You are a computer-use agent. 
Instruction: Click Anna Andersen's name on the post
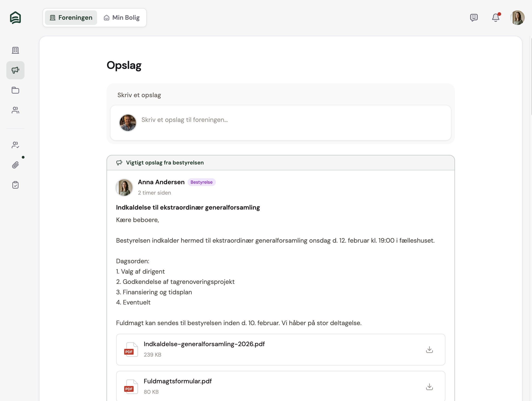tap(161, 182)
